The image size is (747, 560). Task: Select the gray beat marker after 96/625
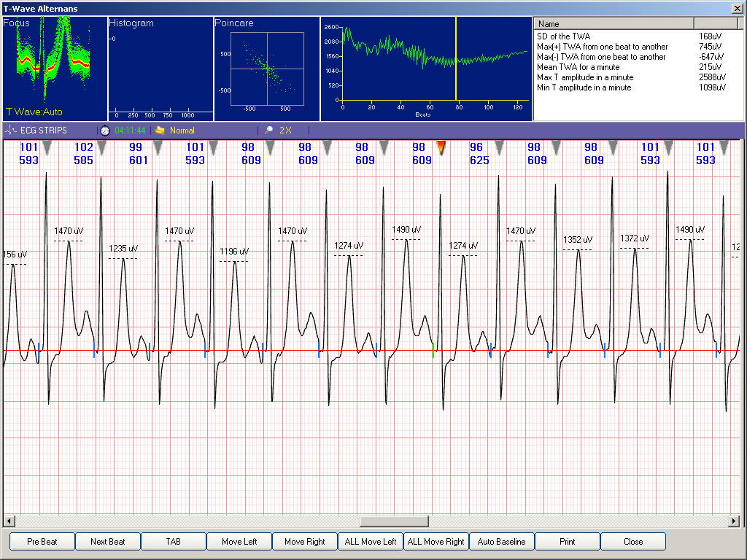[499, 148]
